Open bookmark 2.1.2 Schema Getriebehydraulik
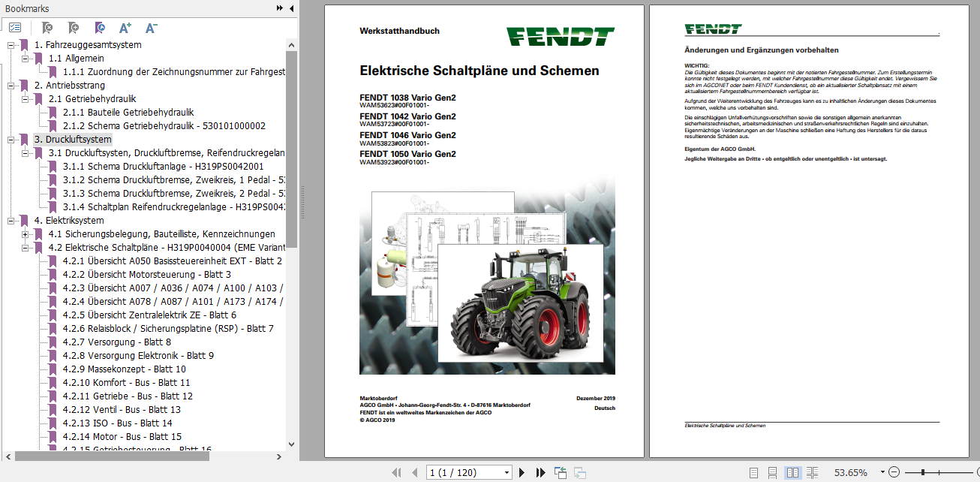 (164, 126)
